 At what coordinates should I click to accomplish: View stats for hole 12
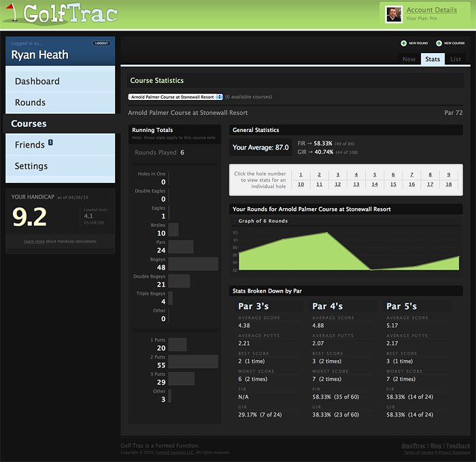click(338, 184)
